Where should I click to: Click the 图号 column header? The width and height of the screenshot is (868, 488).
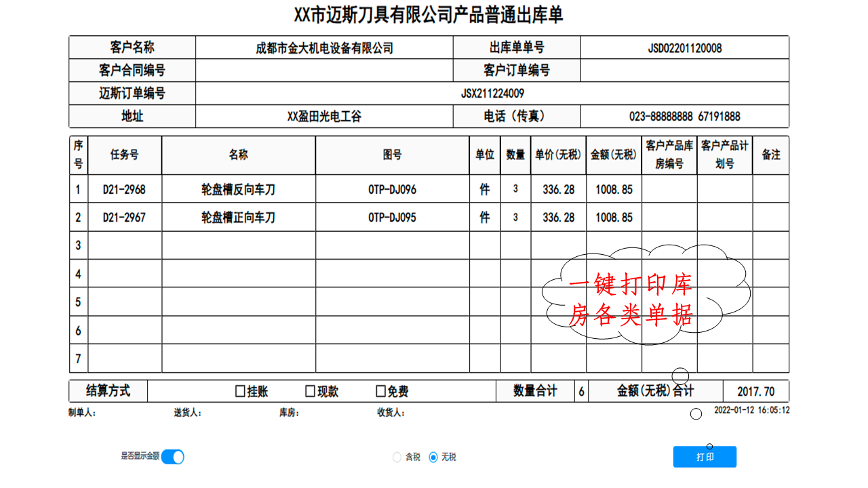392,155
